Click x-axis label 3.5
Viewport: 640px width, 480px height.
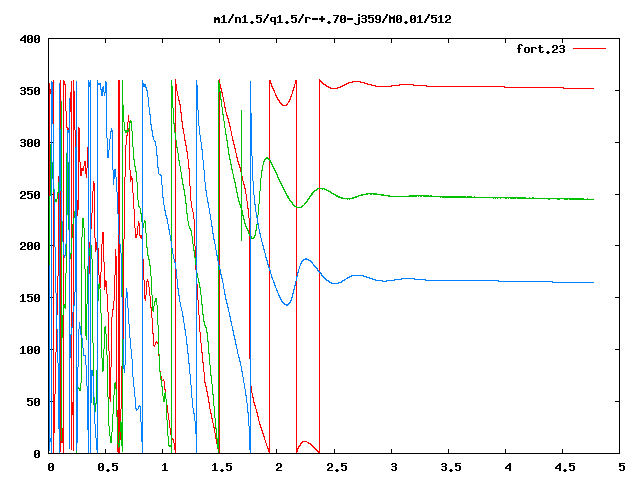pos(451,467)
